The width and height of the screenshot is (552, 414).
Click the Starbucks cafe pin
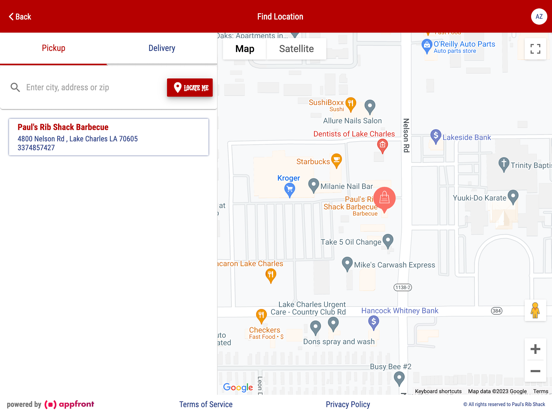(x=337, y=161)
